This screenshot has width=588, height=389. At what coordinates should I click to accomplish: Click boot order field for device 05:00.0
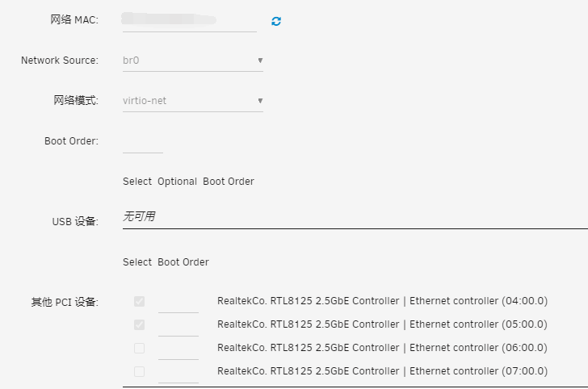click(x=178, y=326)
